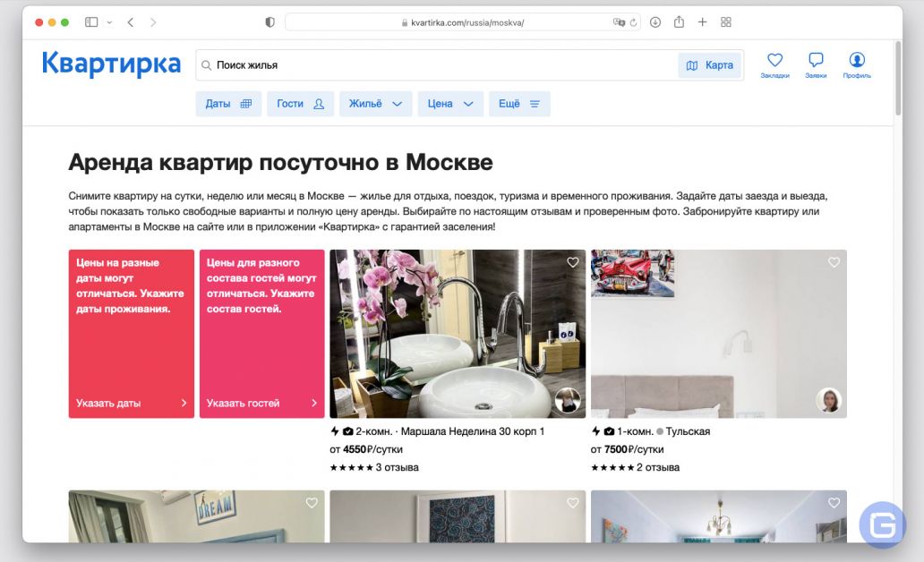Reload the page
The image size is (924, 562).
point(634,22)
